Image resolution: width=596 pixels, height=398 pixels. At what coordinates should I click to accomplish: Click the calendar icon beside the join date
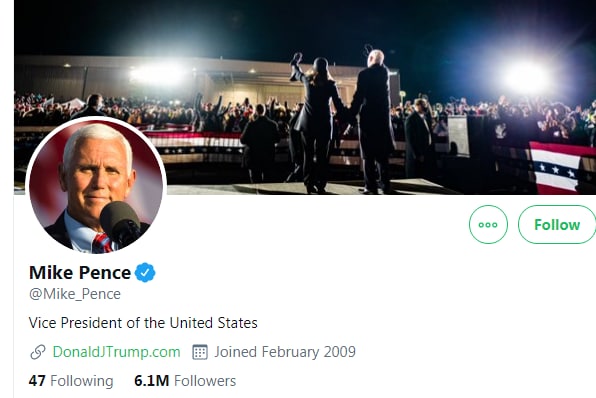(x=200, y=352)
